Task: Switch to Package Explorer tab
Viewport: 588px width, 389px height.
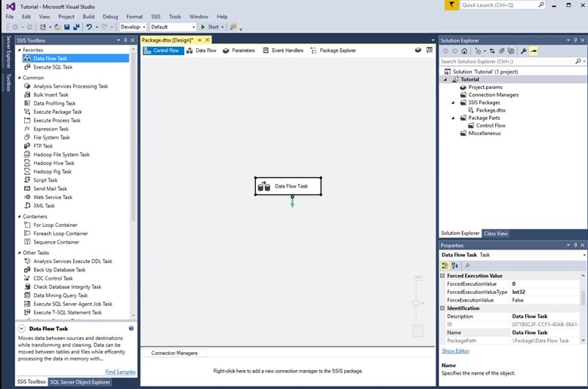Action: coord(334,51)
